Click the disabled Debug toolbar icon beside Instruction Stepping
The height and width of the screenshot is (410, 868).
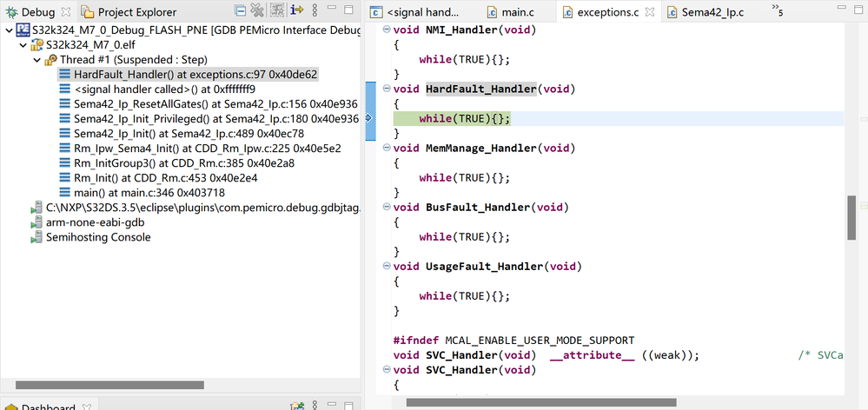[277, 10]
